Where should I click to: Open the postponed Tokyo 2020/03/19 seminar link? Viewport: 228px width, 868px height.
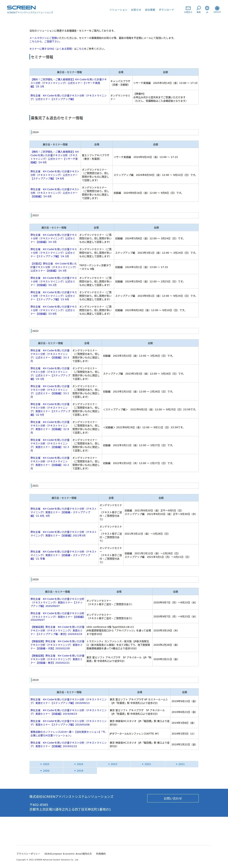coord(57,630)
